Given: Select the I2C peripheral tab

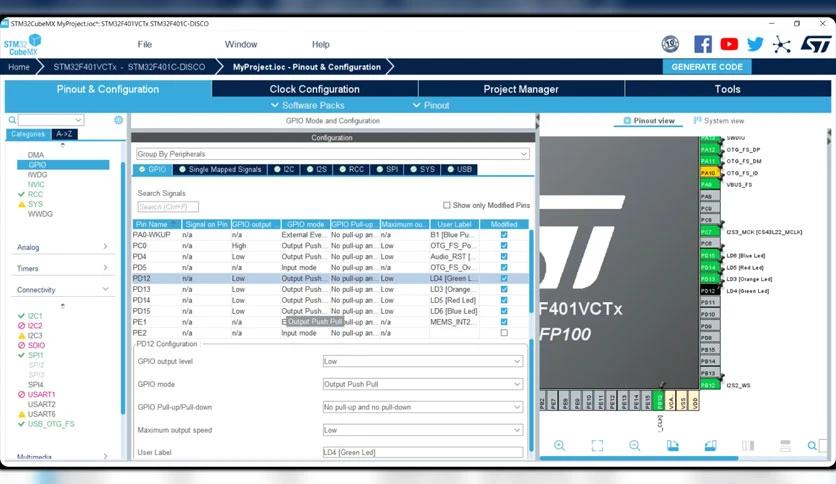Looking at the screenshot, I should [x=284, y=170].
